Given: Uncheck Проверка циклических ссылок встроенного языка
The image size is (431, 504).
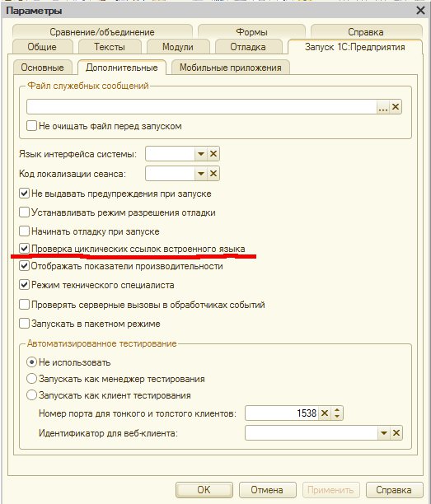Looking at the screenshot, I should 24,248.
